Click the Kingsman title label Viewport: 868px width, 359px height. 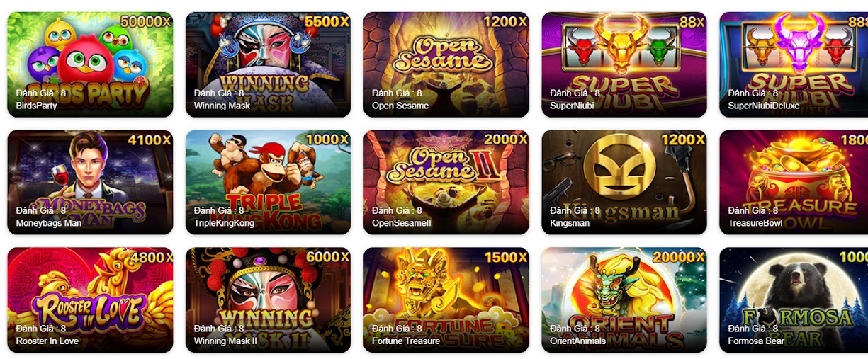570,223
